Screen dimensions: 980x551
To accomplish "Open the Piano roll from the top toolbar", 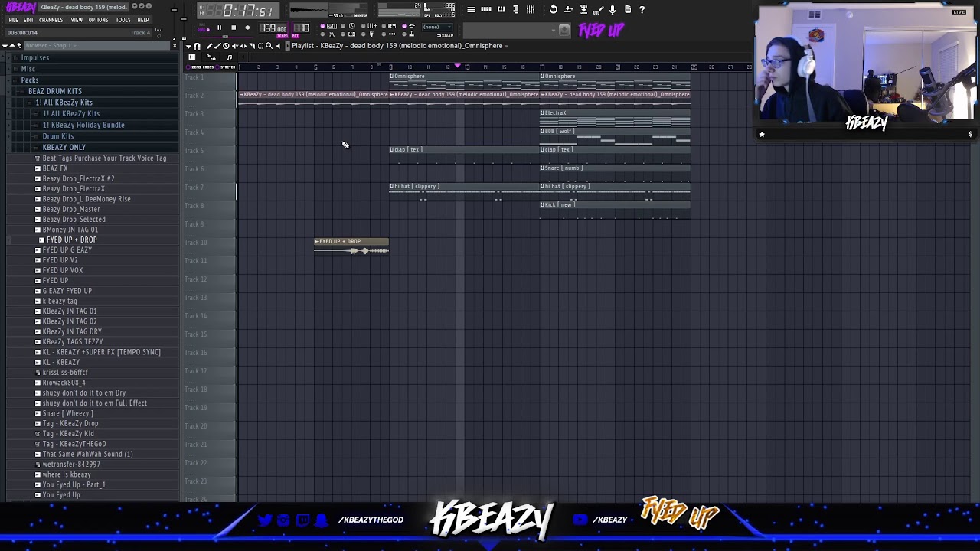I will (x=501, y=9).
